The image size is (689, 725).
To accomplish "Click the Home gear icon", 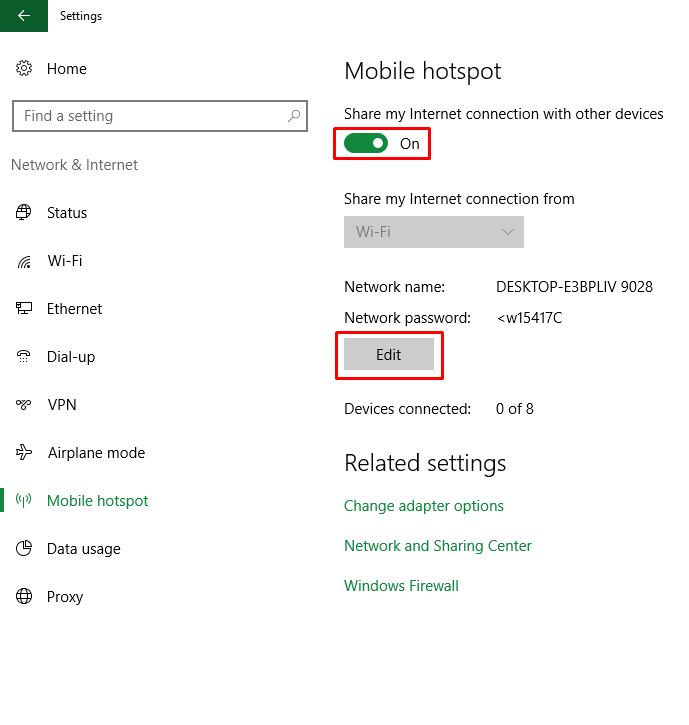I will tap(24, 69).
